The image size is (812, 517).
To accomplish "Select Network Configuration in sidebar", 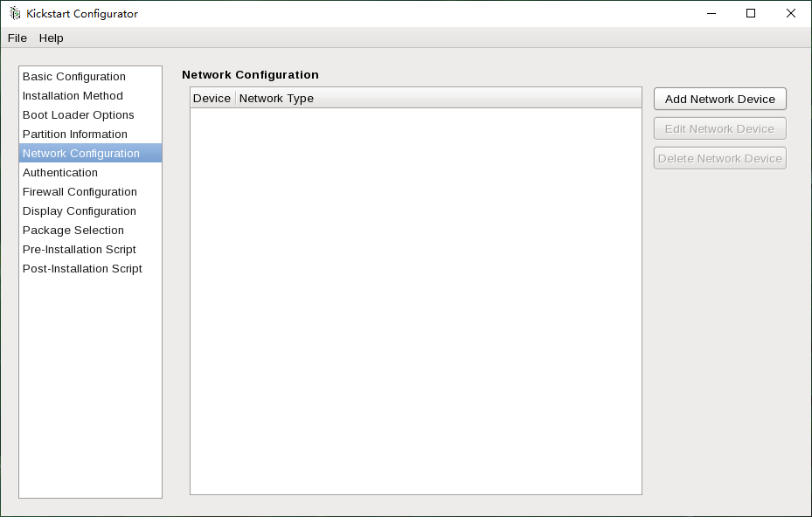I will tap(90, 153).
